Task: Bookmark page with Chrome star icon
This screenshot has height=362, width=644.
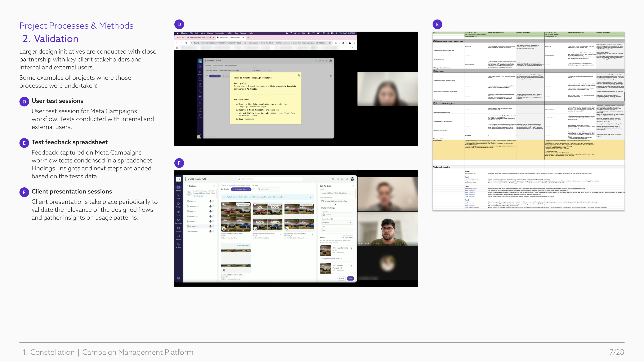Action: click(x=330, y=43)
